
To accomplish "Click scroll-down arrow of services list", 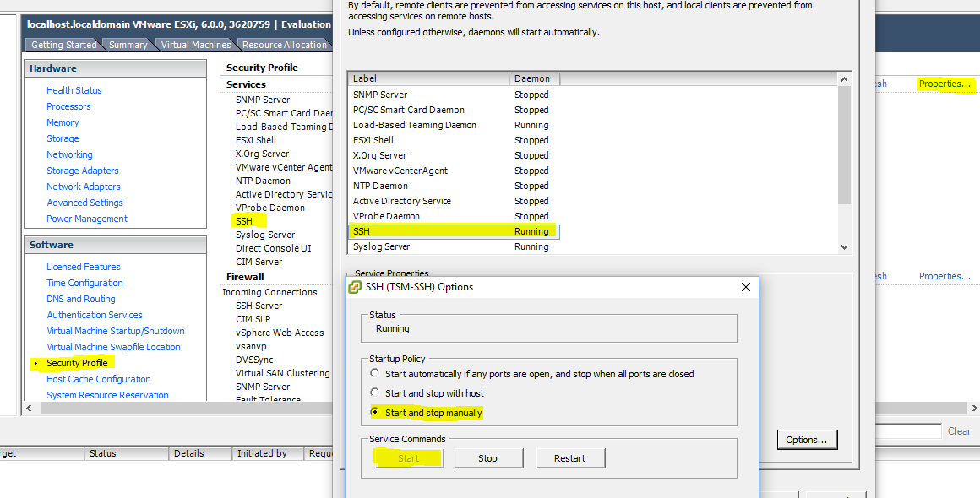I will coord(844,247).
